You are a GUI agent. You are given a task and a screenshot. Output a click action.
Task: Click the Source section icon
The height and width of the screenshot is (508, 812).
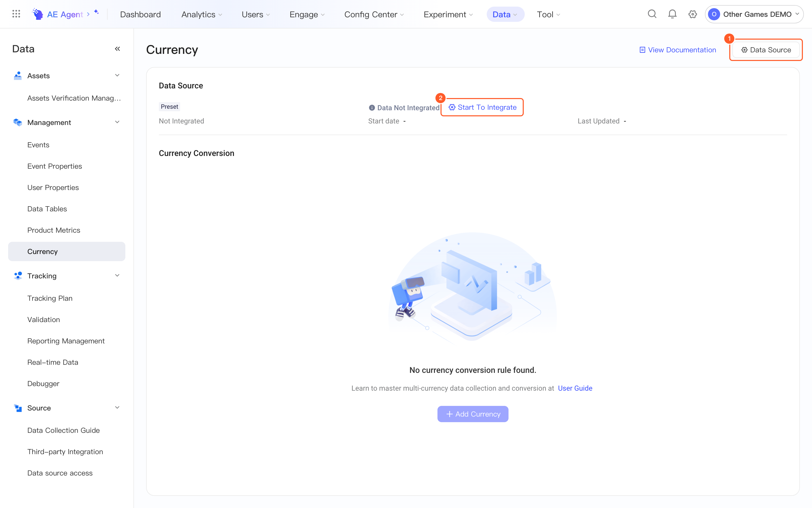pyautogui.click(x=18, y=408)
